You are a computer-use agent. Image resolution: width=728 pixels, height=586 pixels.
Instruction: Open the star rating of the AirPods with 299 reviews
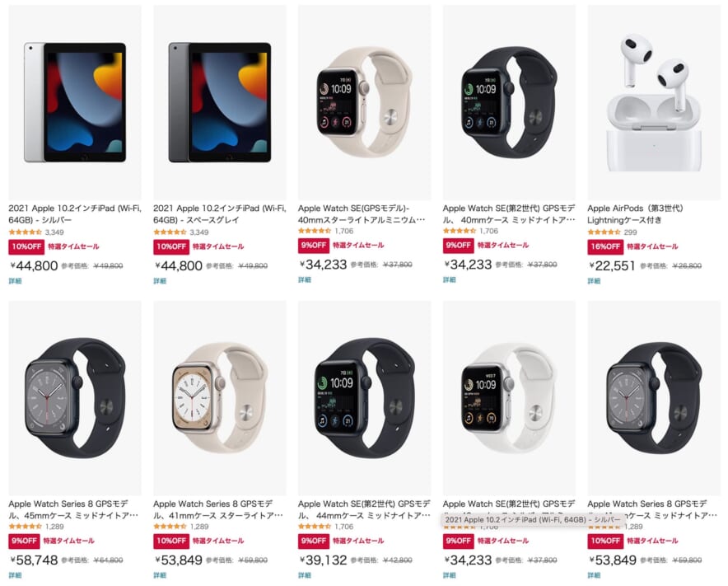point(604,232)
